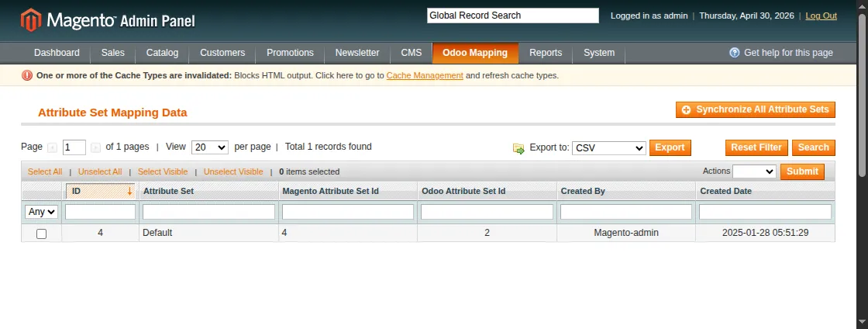Click the export folder icon
This screenshot has height=329, width=868.
[x=518, y=148]
